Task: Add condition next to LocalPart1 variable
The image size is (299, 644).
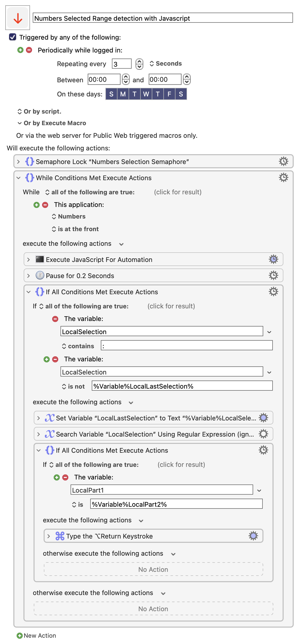Action: [x=57, y=477]
